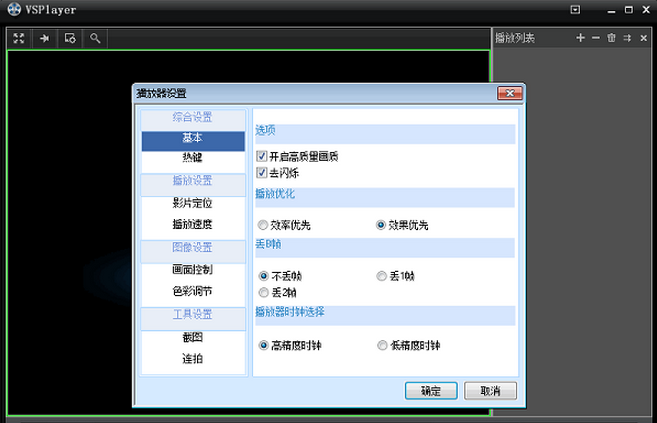Toggle the 去闪烁 checkbox
The width and height of the screenshot is (657, 423).
pos(262,173)
